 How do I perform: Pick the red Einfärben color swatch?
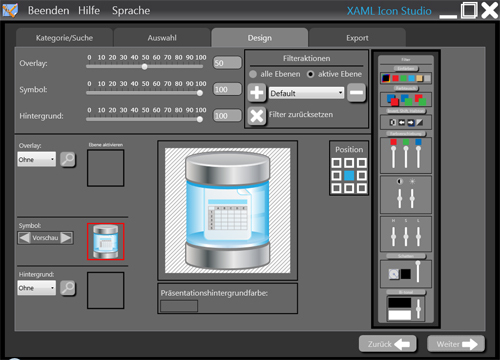tap(395, 78)
